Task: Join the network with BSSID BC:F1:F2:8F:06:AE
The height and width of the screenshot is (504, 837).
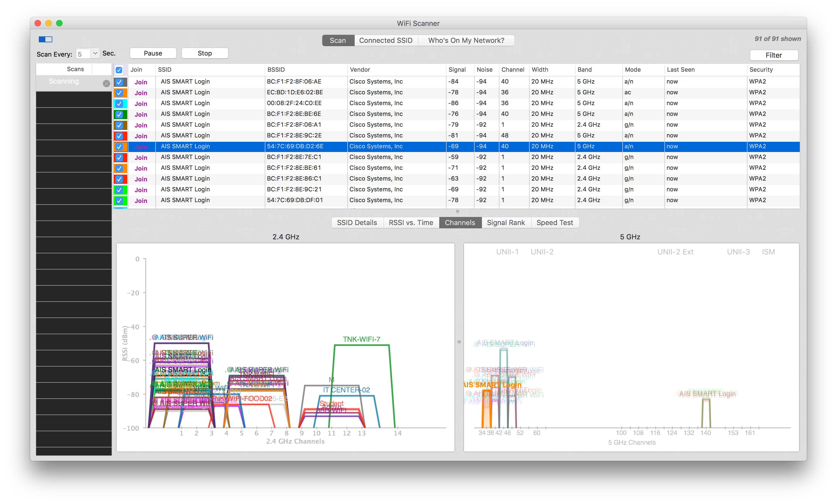Action: coord(141,82)
